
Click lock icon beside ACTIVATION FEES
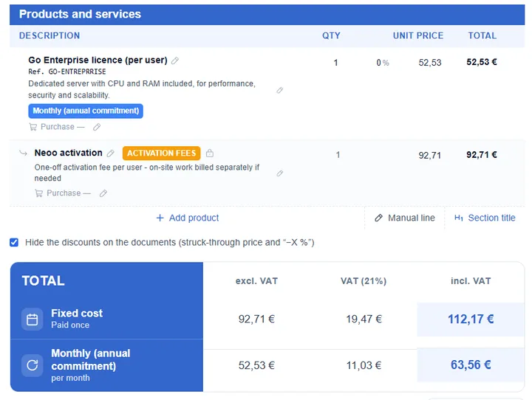click(210, 154)
